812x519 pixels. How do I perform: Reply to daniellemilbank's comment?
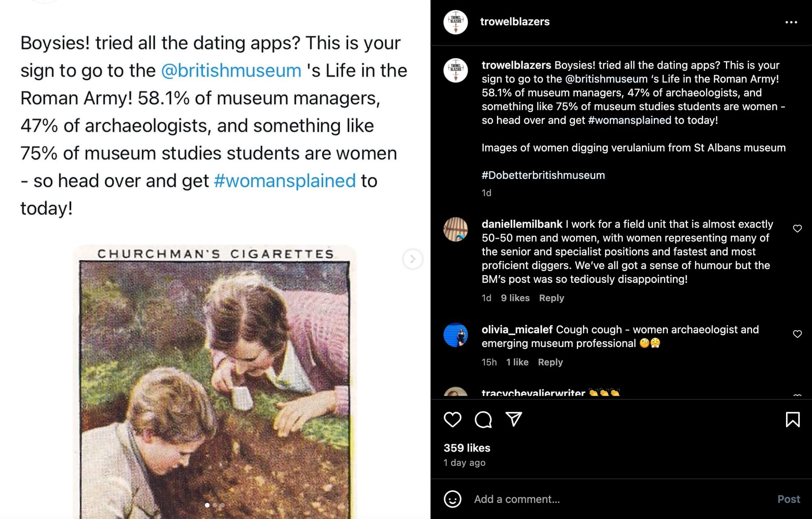coord(551,298)
